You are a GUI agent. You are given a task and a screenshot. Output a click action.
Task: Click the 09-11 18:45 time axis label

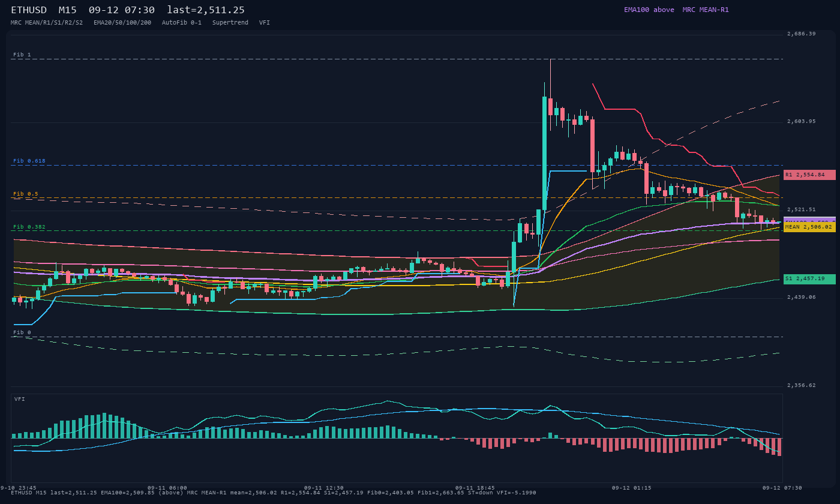tap(475, 488)
